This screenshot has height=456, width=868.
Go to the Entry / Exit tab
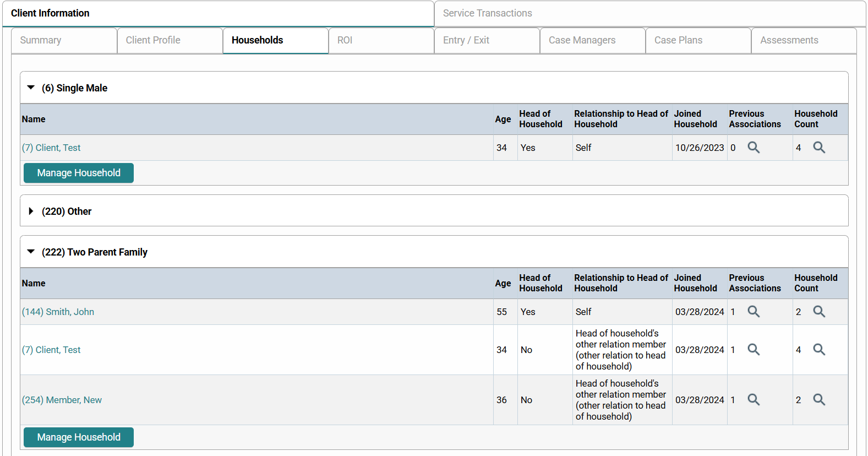466,40
